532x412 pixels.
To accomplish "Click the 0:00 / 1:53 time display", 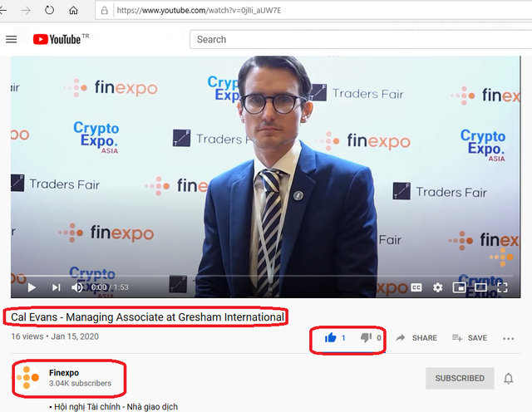I will click(110, 287).
